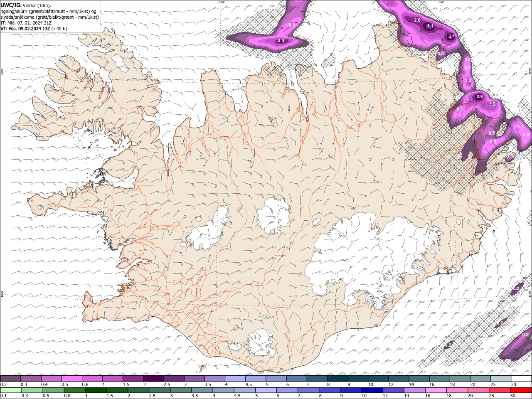
Task: Pick the bright red 30 swatch, lower legend row
Action: pyautogui.click(x=521, y=390)
